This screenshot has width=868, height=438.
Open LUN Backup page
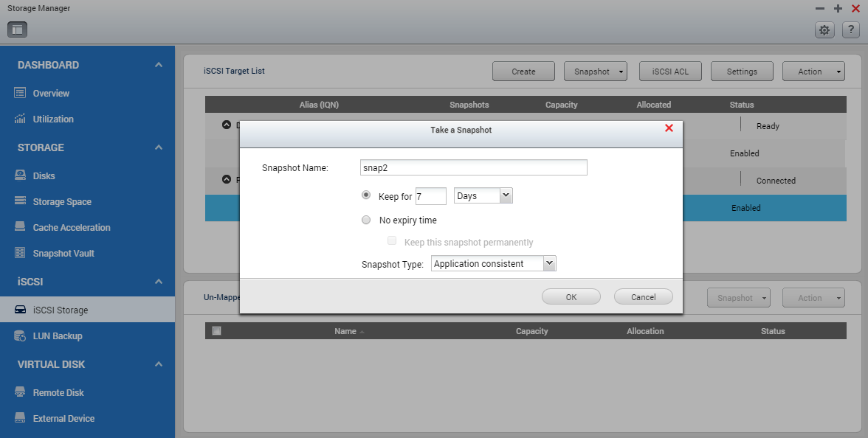[58, 336]
